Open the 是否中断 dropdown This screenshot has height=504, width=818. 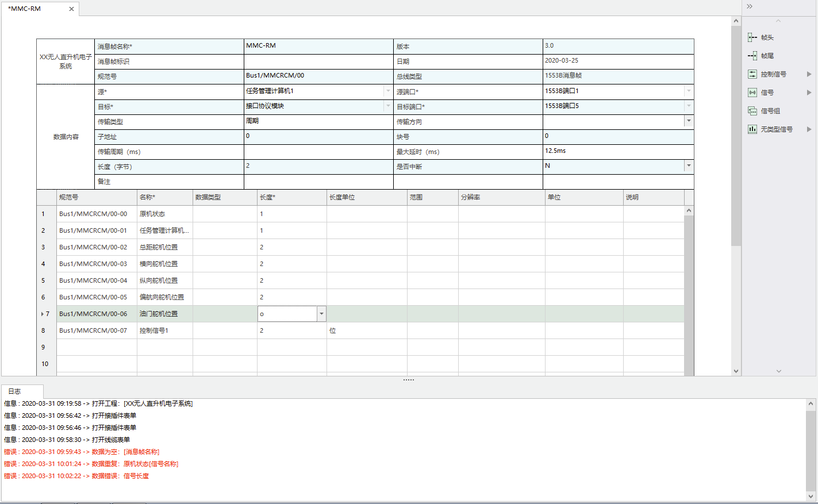pyautogui.click(x=688, y=166)
